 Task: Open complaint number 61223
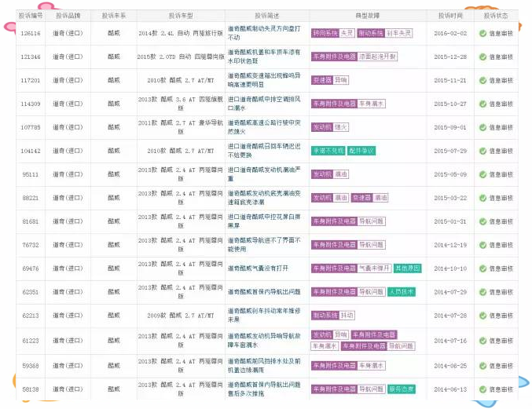coord(31,341)
